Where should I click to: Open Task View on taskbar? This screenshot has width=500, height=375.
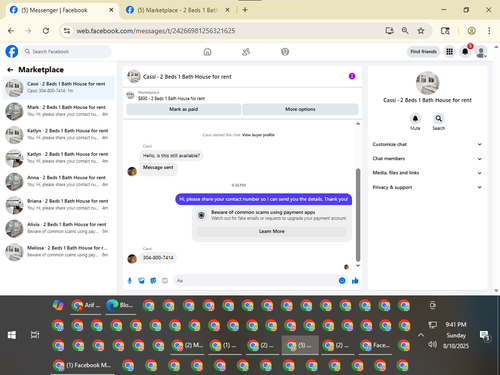(x=35, y=335)
